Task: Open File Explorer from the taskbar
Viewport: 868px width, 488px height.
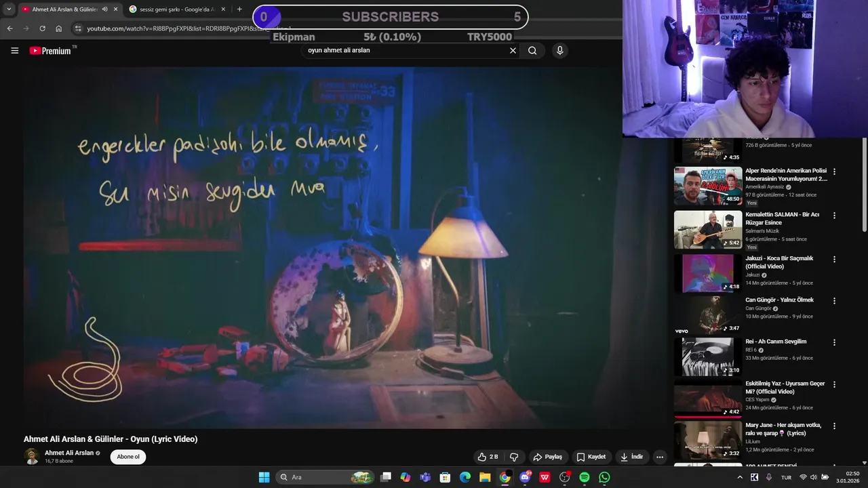Action: [485, 477]
